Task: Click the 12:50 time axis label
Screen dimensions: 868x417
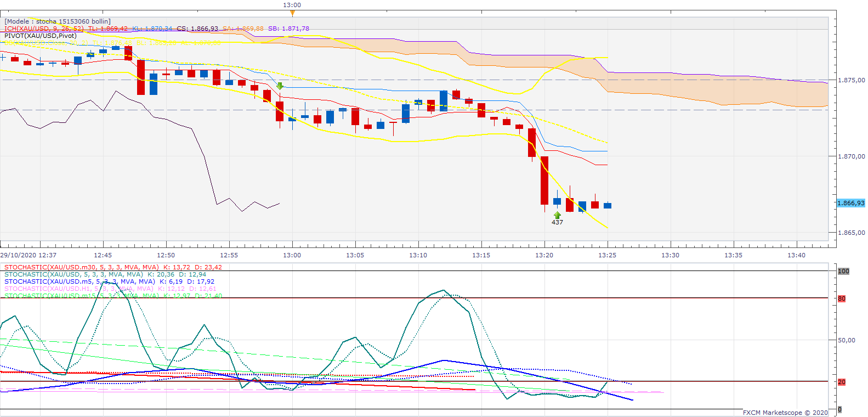Action: pyautogui.click(x=166, y=255)
